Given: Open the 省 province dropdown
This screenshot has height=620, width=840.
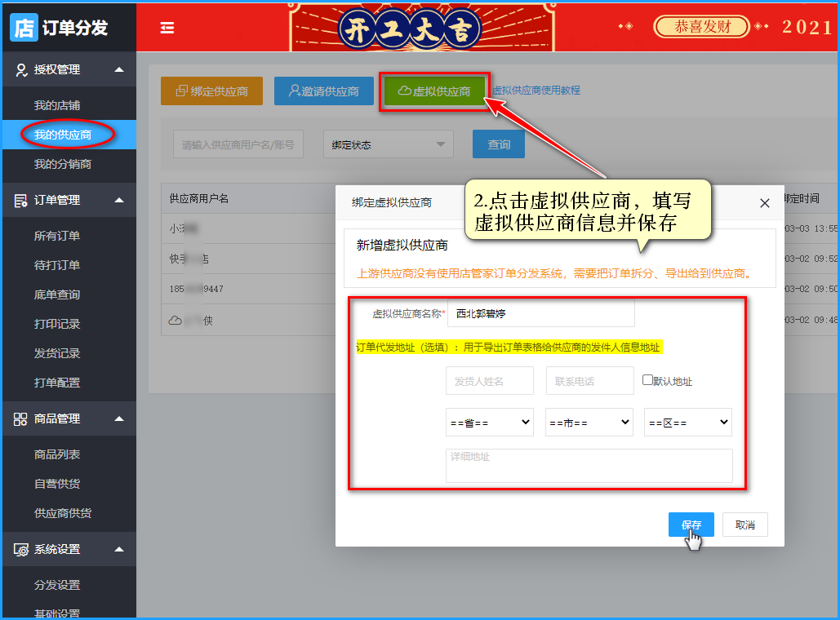Looking at the screenshot, I should point(490,423).
